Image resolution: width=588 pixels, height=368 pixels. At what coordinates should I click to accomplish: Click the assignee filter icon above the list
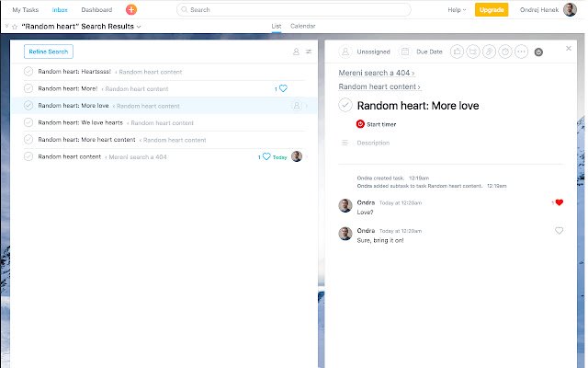296,52
